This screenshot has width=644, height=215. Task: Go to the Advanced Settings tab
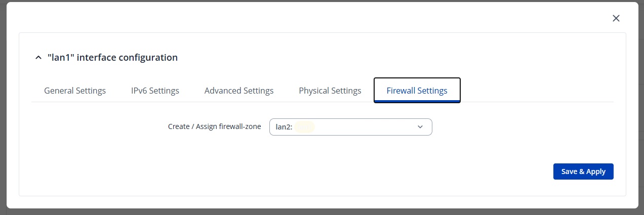(x=239, y=91)
